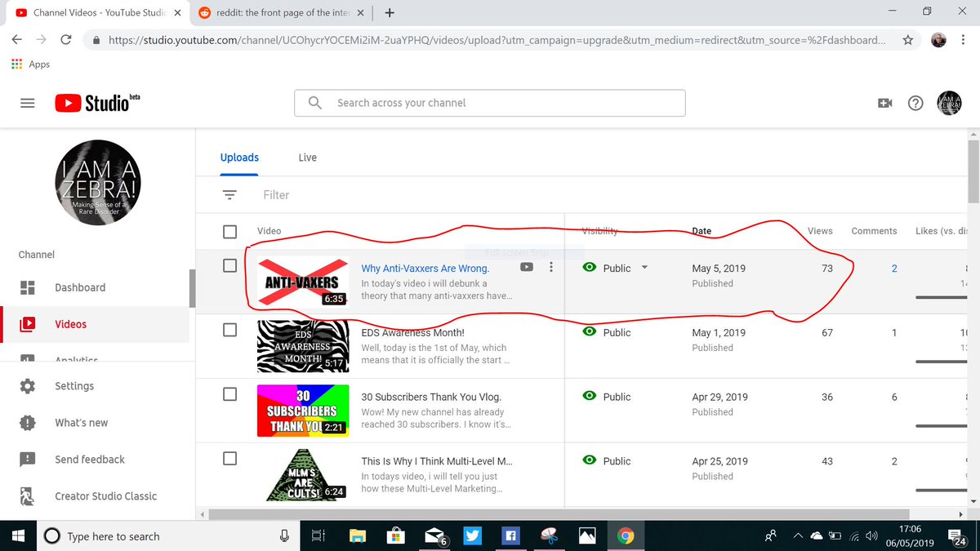Screen dimensions: 980x551
Task: Open This Is Why I Think Multi-Level title
Action: pyautogui.click(x=437, y=461)
